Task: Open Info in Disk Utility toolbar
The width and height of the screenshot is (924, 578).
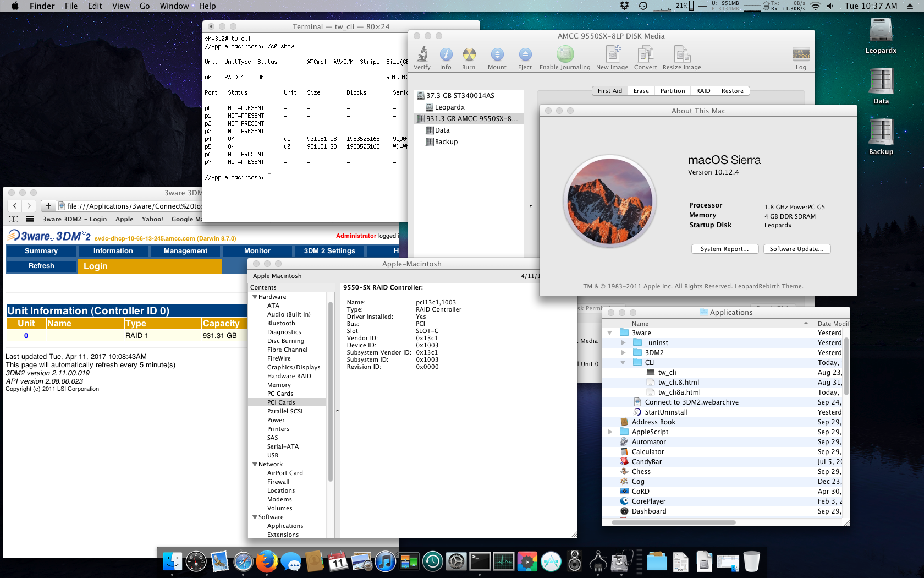Action: pos(446,54)
